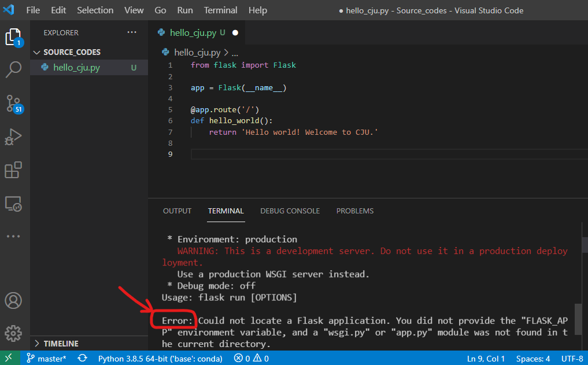Screen dimensions: 588x365
Task: Click the @app.route('/') decorator line
Action: click(x=225, y=109)
